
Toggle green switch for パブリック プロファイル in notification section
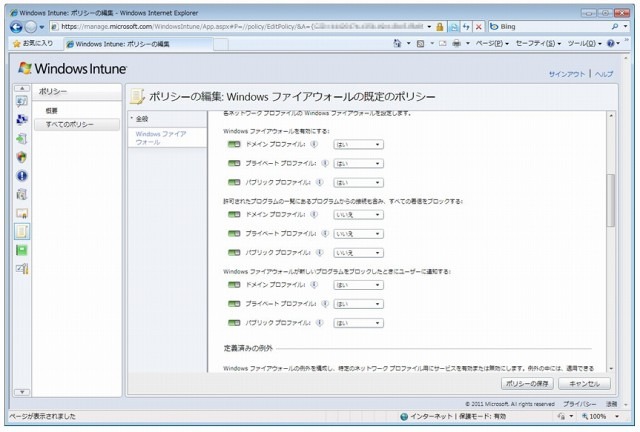coord(234,323)
